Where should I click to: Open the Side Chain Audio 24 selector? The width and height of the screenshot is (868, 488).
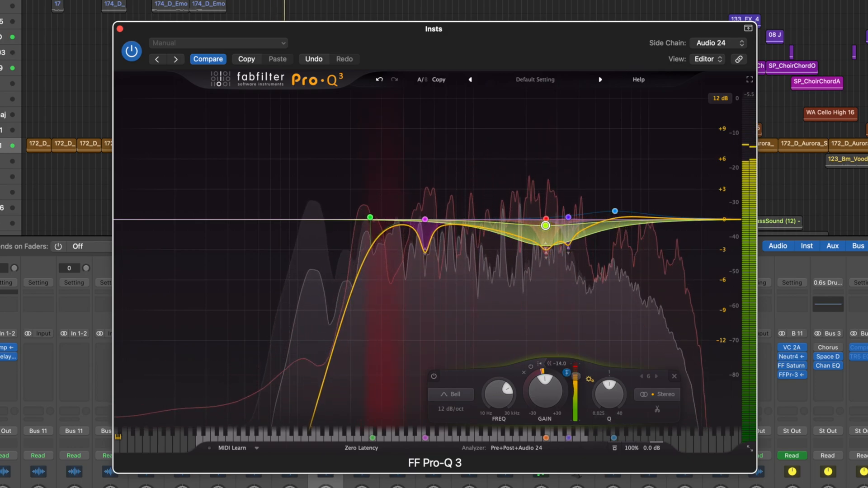tap(719, 43)
